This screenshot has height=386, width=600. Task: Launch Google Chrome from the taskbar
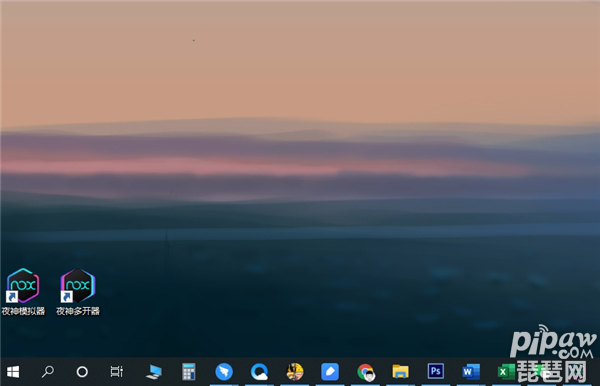coord(365,371)
